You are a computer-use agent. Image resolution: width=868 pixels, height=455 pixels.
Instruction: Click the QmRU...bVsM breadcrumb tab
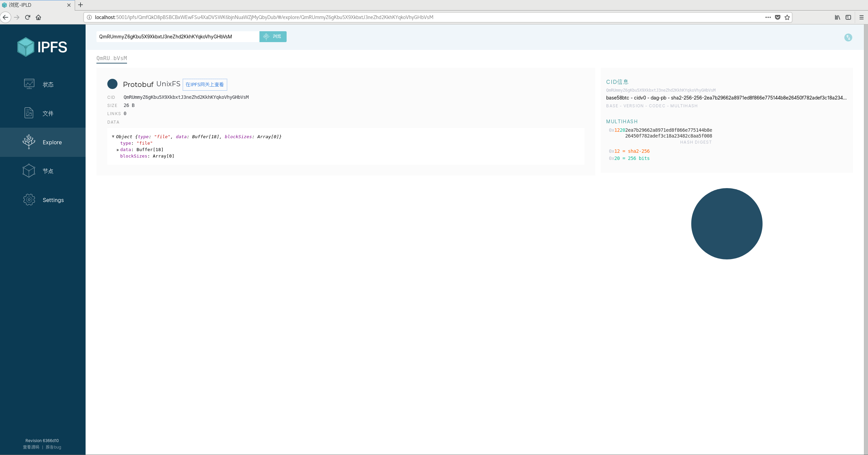point(112,58)
